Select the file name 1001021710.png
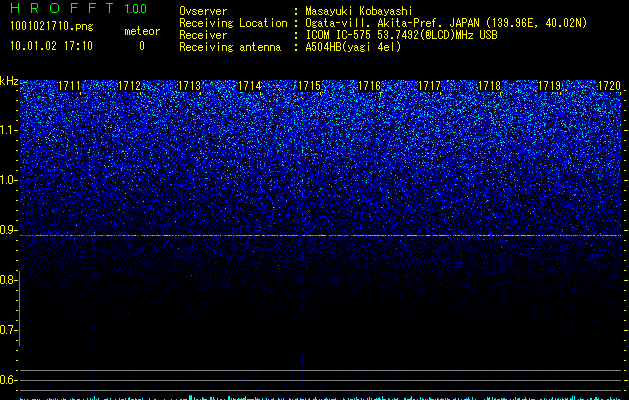 pyautogui.click(x=52, y=26)
